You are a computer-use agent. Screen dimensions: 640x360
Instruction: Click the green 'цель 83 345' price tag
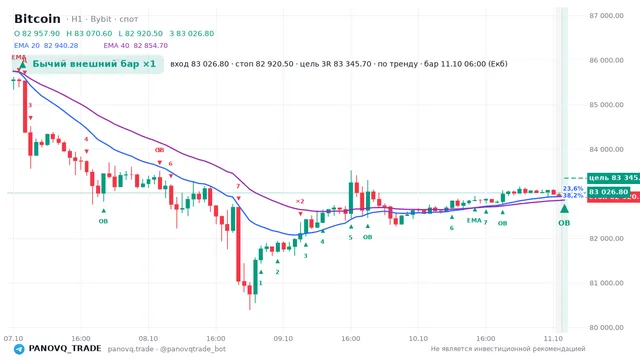(x=613, y=178)
